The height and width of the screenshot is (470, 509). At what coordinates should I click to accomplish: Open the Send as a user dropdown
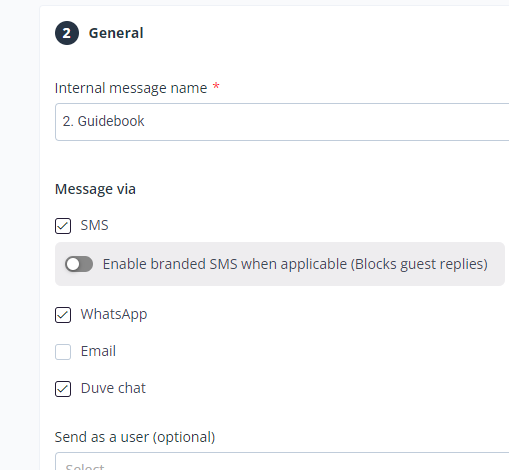pyautogui.click(x=282, y=461)
